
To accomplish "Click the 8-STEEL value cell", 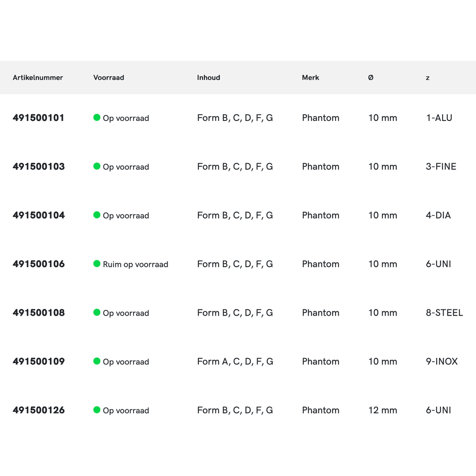I will point(444,313).
